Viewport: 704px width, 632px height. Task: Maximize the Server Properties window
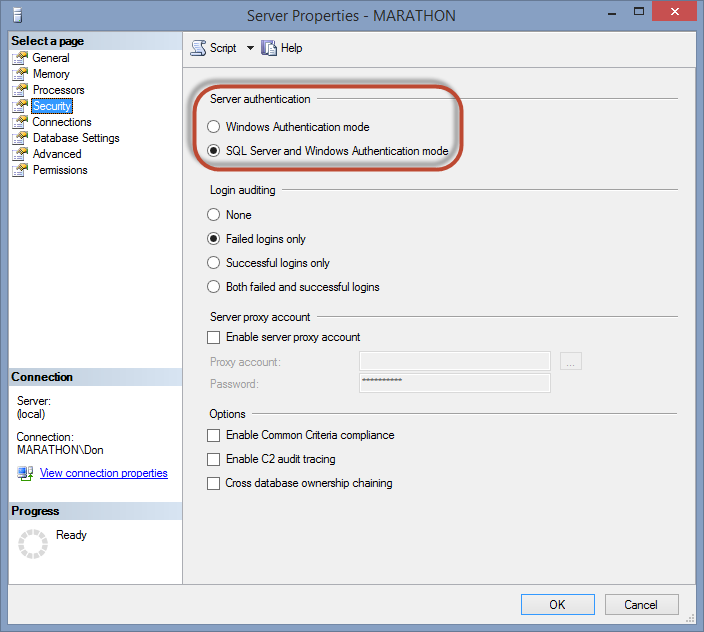coord(638,12)
